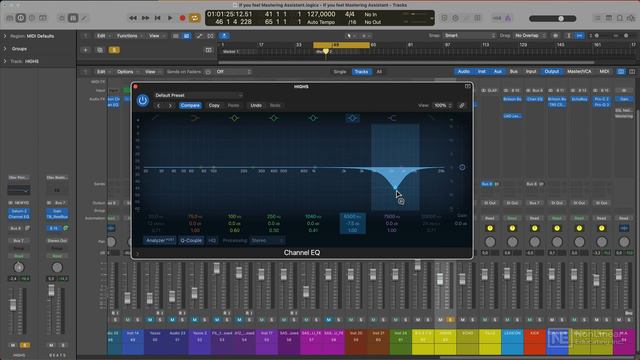Click the plugin link chain icon
The image size is (640, 360).
462,105
